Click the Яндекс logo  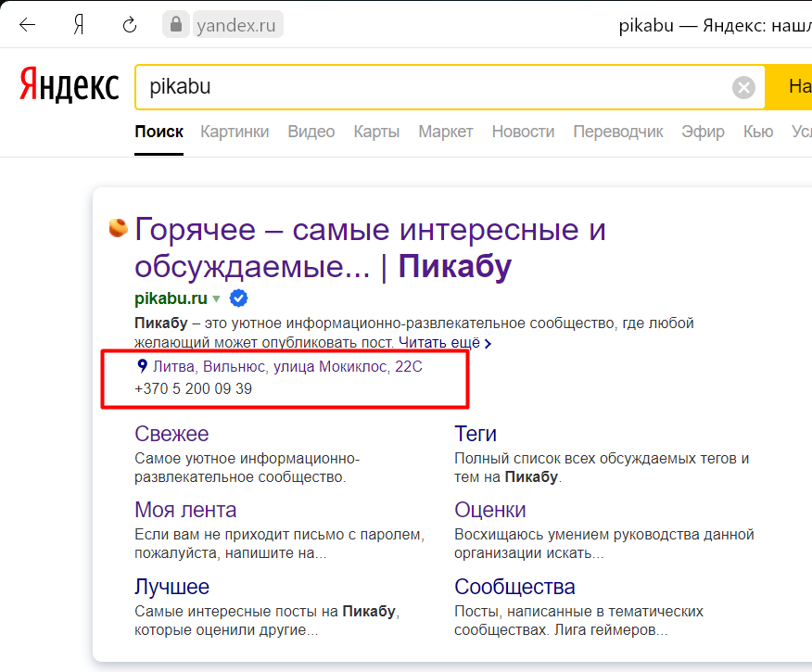pos(69,84)
